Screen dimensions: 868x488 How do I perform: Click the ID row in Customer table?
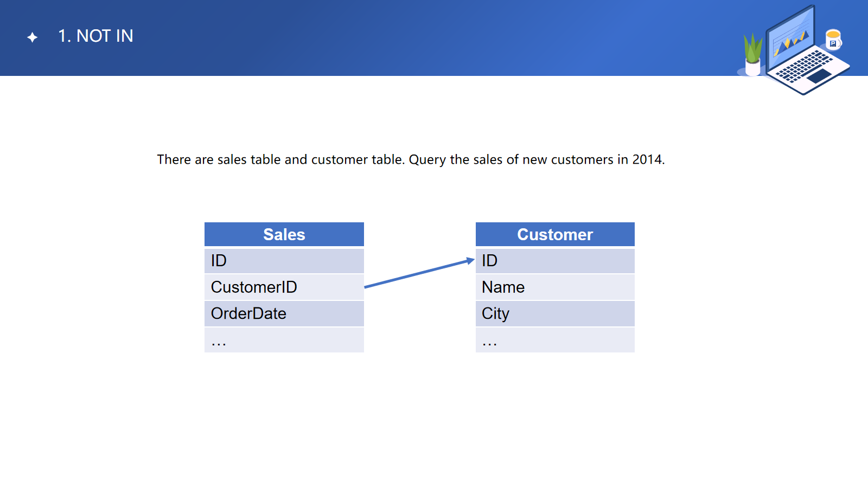pos(554,261)
